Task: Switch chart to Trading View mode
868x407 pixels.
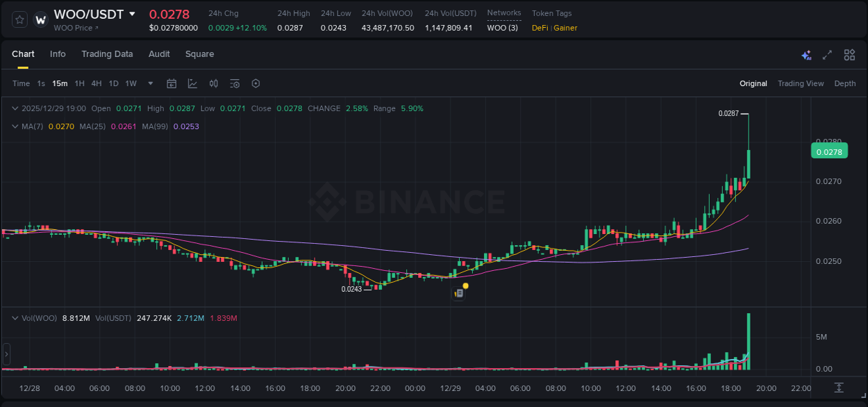Action: (x=801, y=83)
